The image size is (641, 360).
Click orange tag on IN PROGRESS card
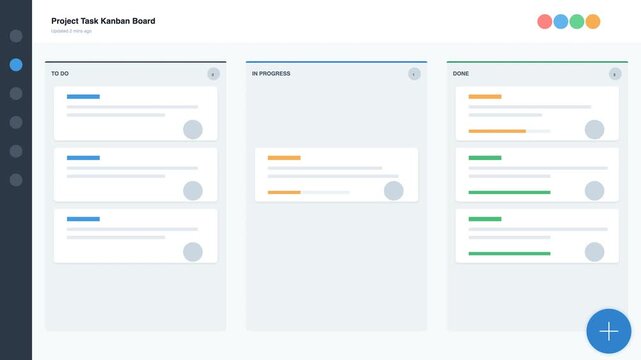284,158
